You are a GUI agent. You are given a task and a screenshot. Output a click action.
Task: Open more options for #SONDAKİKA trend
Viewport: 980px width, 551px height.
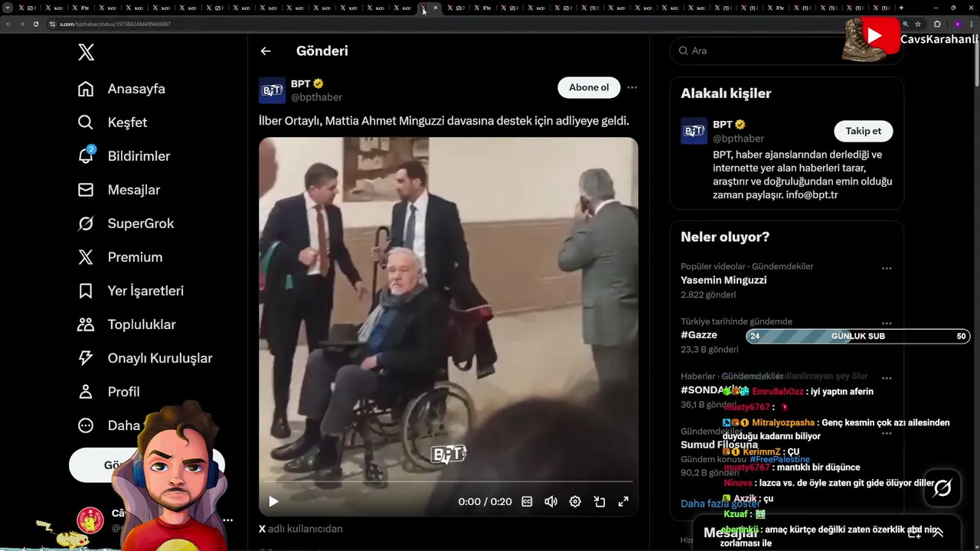(x=887, y=379)
